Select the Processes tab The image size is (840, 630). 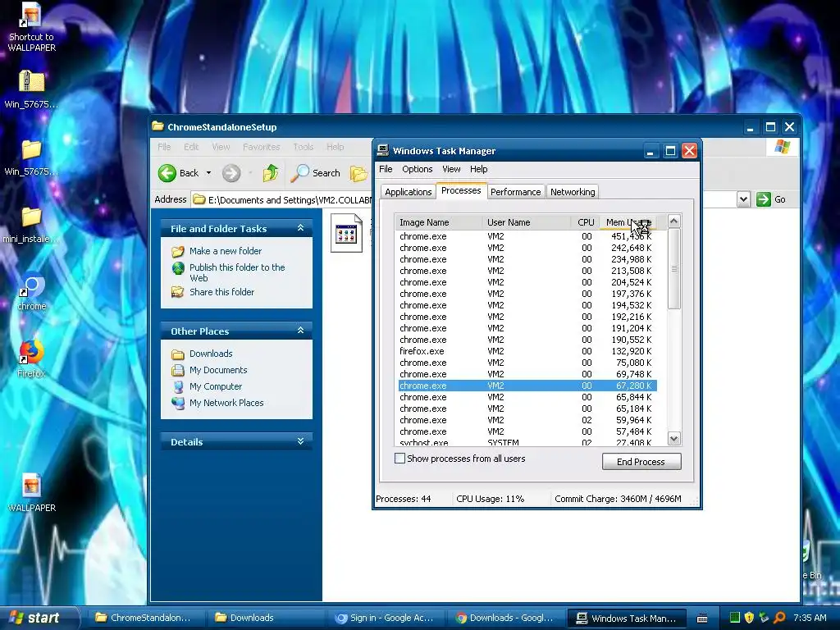point(461,190)
